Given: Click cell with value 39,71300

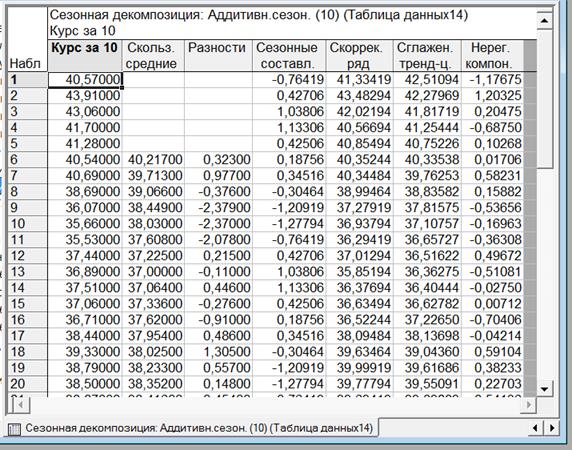Looking at the screenshot, I should pyautogui.click(x=153, y=175).
